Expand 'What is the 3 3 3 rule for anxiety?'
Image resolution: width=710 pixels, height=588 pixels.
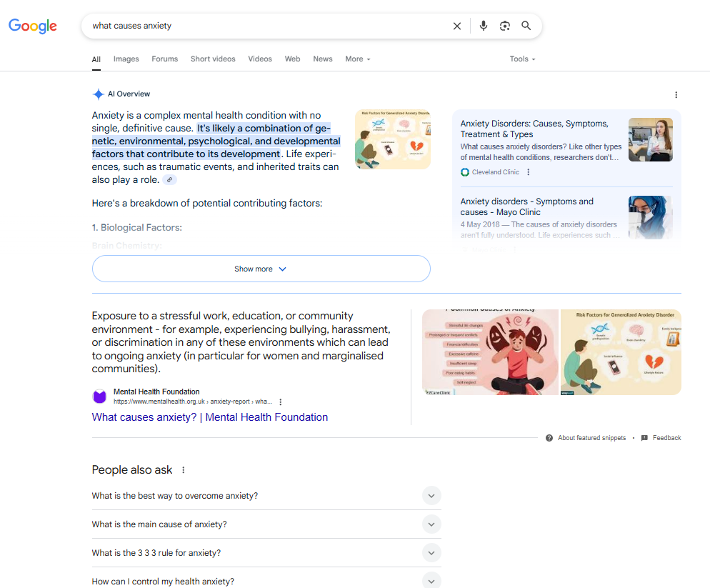point(266,553)
